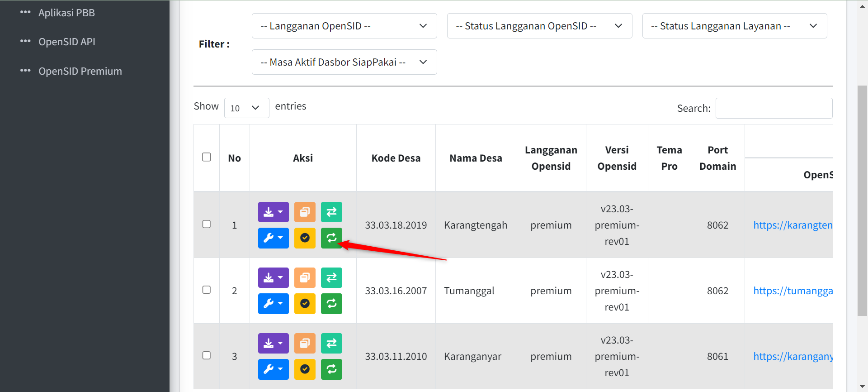Open blue wrench dropdown for Karangtengah row
The height and width of the screenshot is (392, 868).
pyautogui.click(x=273, y=238)
